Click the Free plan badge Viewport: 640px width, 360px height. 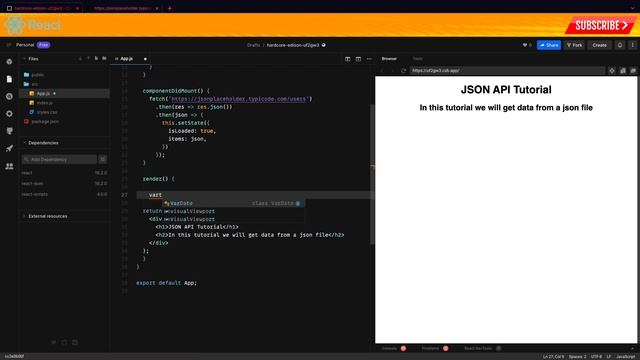[43, 45]
